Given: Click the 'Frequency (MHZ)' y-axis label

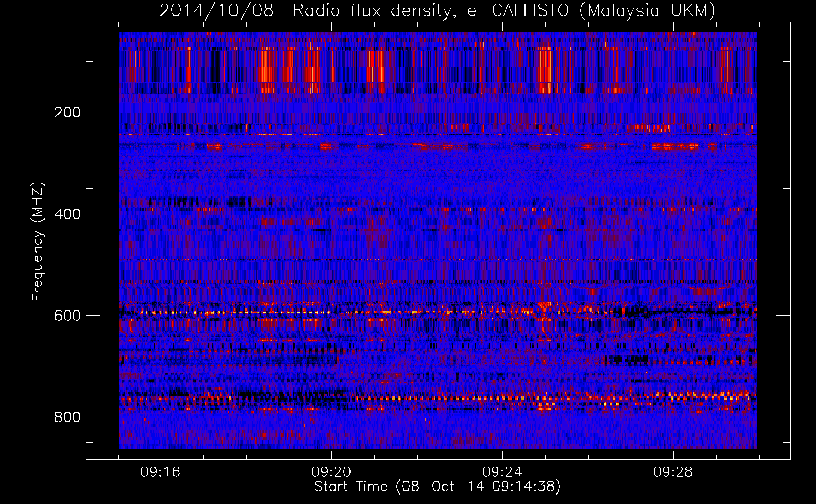Looking at the screenshot, I should point(38,241).
